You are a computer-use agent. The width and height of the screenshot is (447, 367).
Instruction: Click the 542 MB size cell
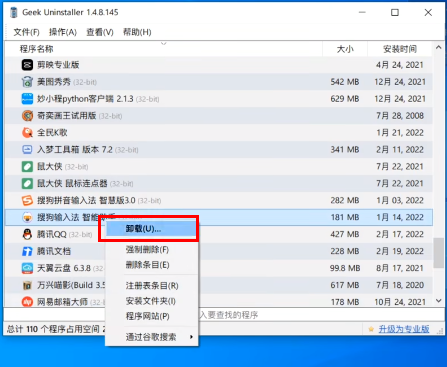tap(345, 82)
